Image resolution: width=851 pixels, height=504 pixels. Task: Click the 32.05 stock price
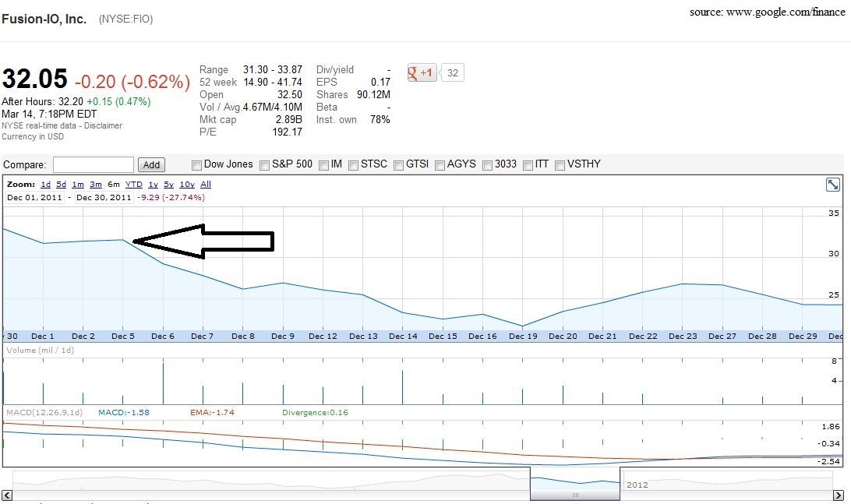coord(35,79)
